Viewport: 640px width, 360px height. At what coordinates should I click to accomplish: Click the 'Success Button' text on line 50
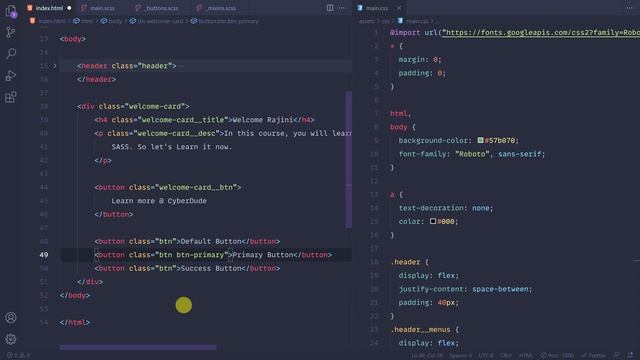coord(211,268)
